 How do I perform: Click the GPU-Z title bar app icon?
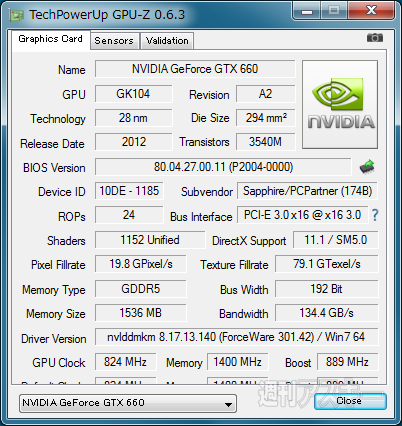(17, 15)
